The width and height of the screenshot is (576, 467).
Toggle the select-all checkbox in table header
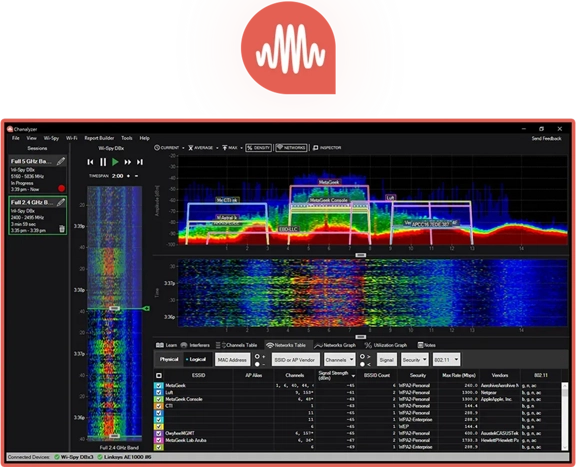pyautogui.click(x=159, y=376)
